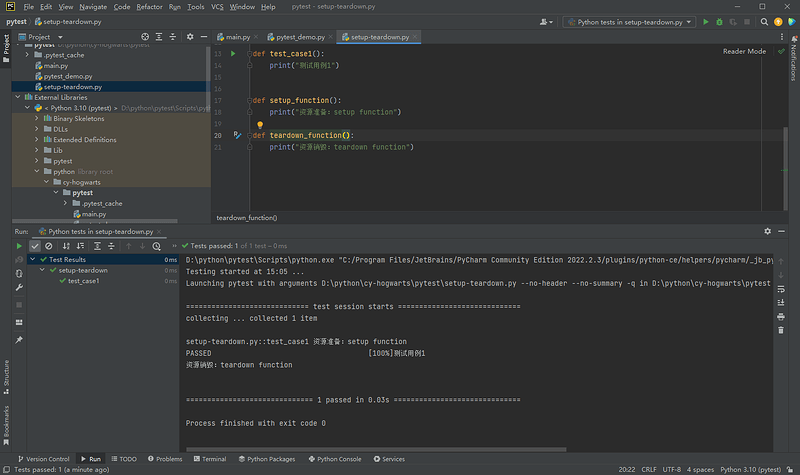Screen dimensions: 800x475
Task: Click UTF-8 encoding in status bar
Action: pyautogui.click(x=671, y=469)
